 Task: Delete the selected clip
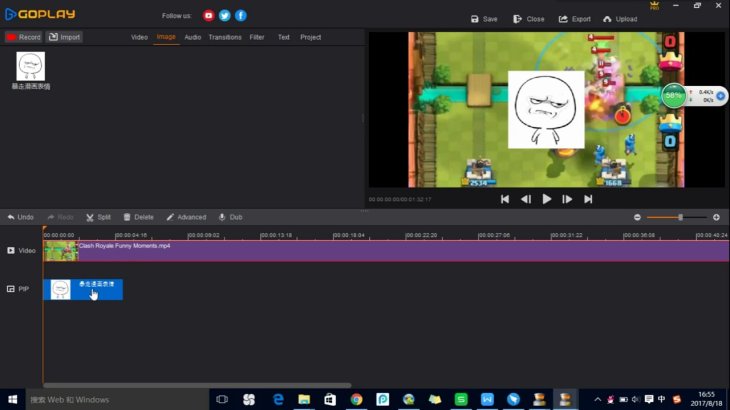click(138, 217)
